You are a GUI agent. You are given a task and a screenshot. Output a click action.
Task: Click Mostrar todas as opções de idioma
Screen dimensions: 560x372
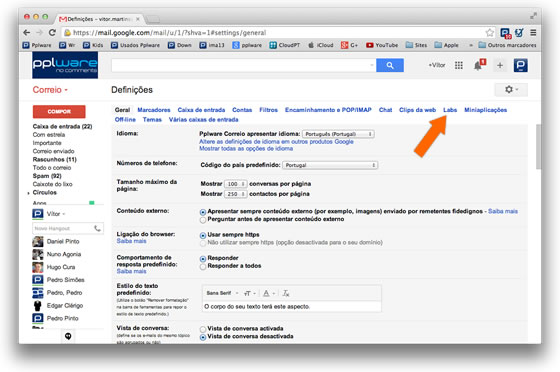246,149
